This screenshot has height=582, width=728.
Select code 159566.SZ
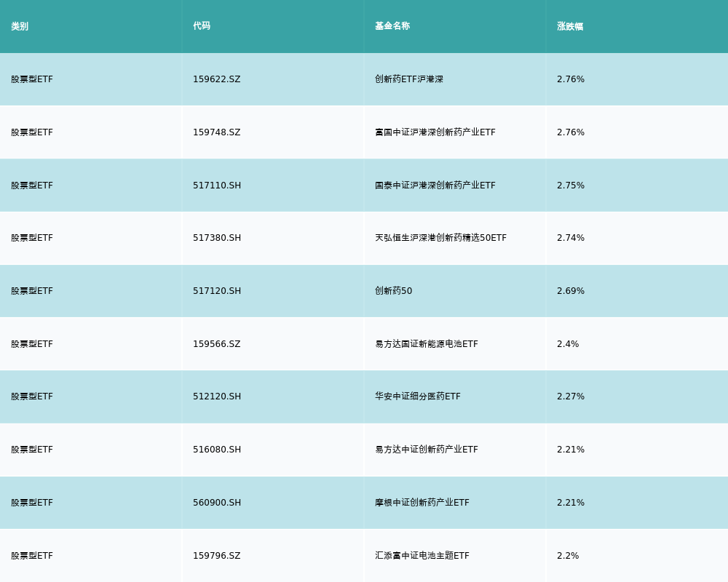[x=217, y=344]
